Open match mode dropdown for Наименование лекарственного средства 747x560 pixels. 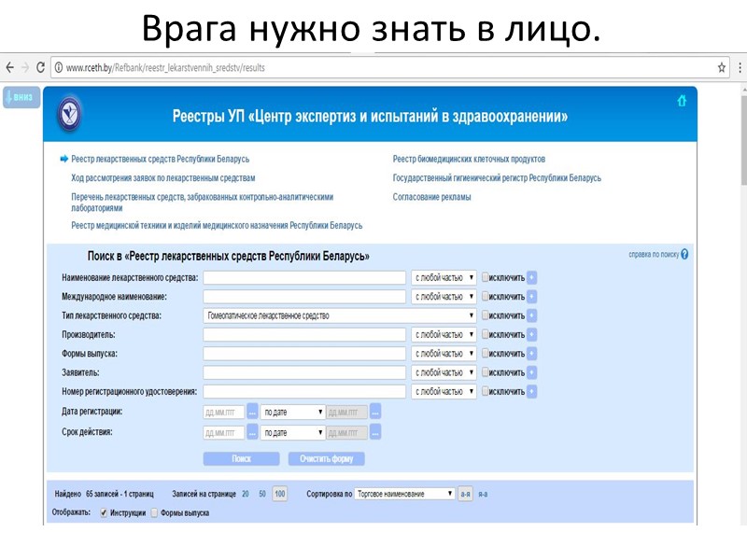[444, 277]
